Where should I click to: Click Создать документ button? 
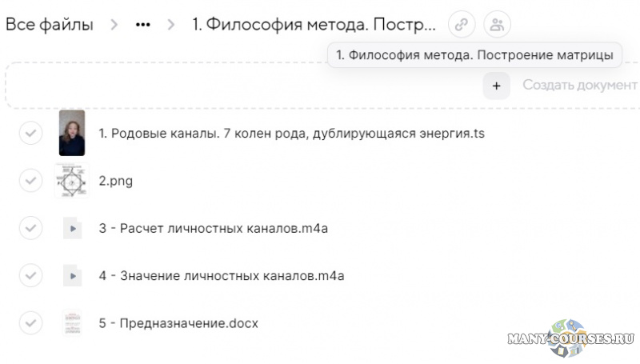(x=579, y=85)
